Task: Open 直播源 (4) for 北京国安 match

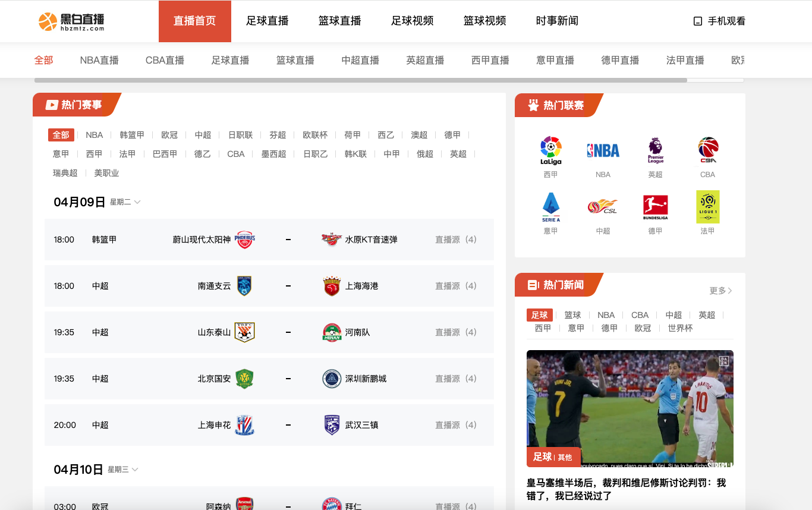Action: 456,379
